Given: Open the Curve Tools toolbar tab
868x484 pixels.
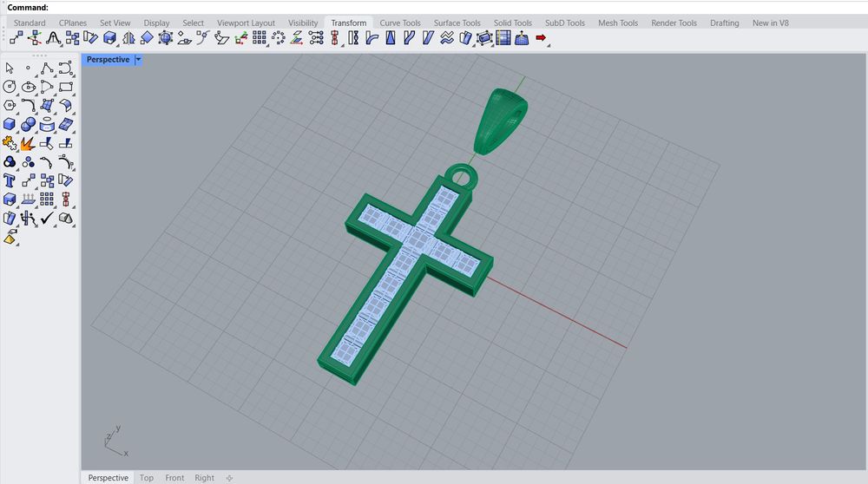Looking at the screenshot, I should 399,23.
